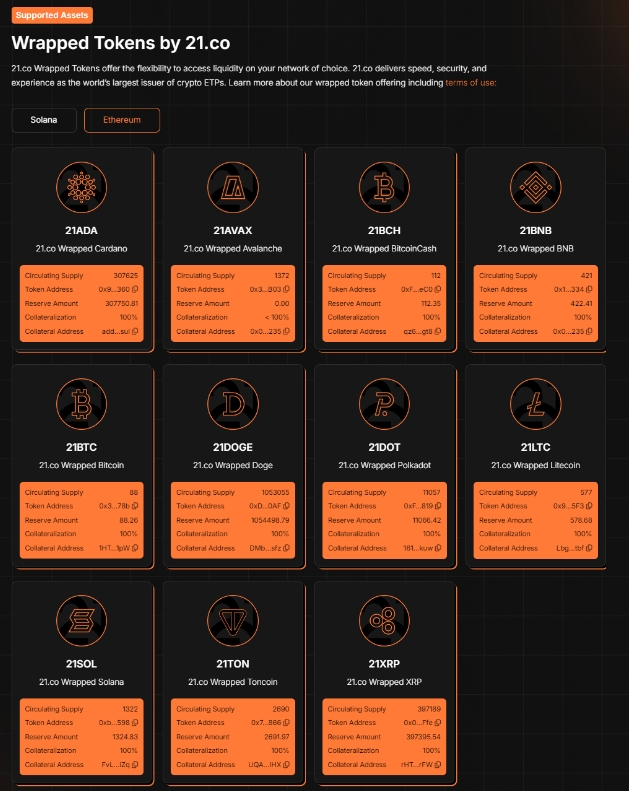Image resolution: width=629 pixels, height=791 pixels.
Task: Click 21DOT circulating supply 11057
Action: tap(431, 492)
